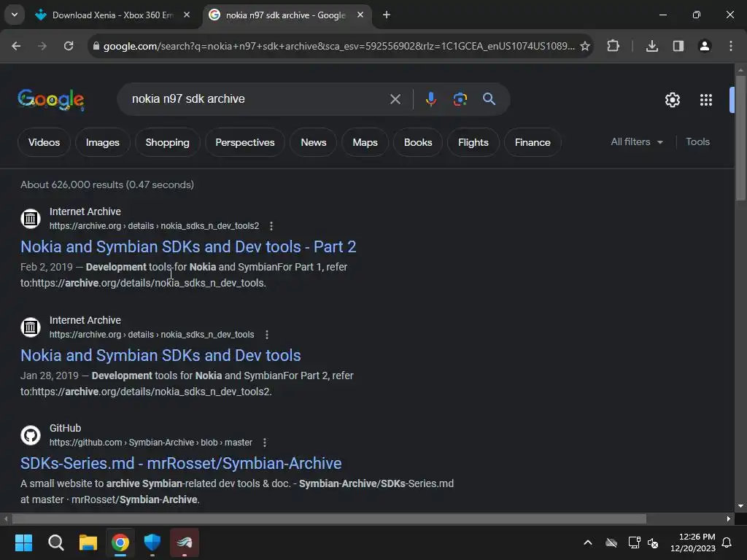Open SDKs-Series.md Symbian-Archive GitHub result
The width and height of the screenshot is (747, 560).
pos(181,463)
